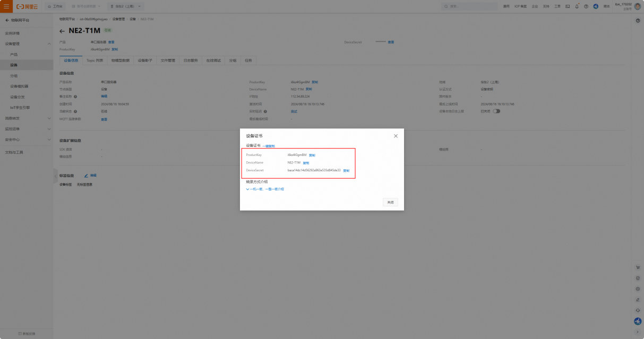
Task: Expand the 一机一密、一型一密介绍 section
Action: point(265,189)
